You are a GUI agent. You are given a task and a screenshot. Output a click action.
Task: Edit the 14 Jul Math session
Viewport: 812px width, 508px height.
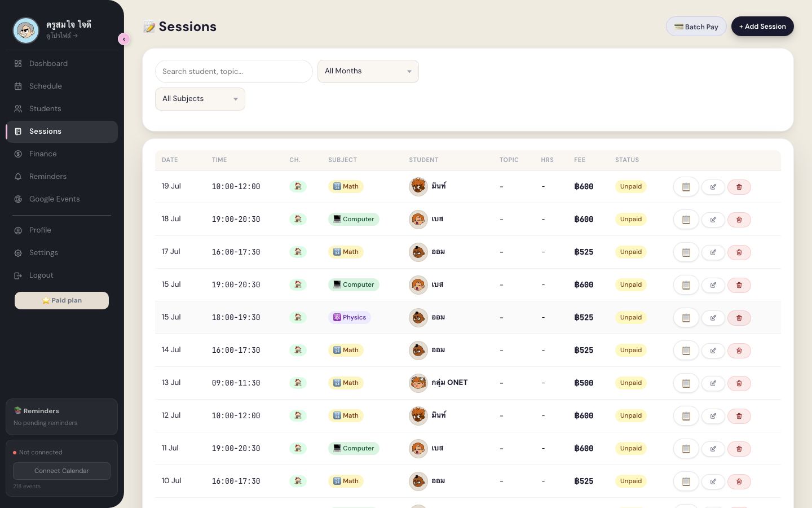(x=713, y=351)
